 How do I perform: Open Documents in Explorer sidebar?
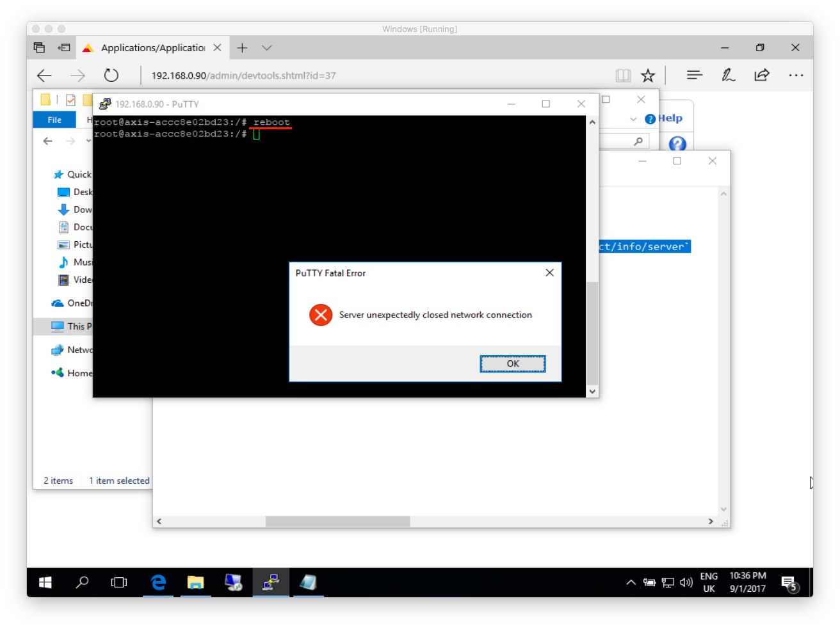[75, 227]
